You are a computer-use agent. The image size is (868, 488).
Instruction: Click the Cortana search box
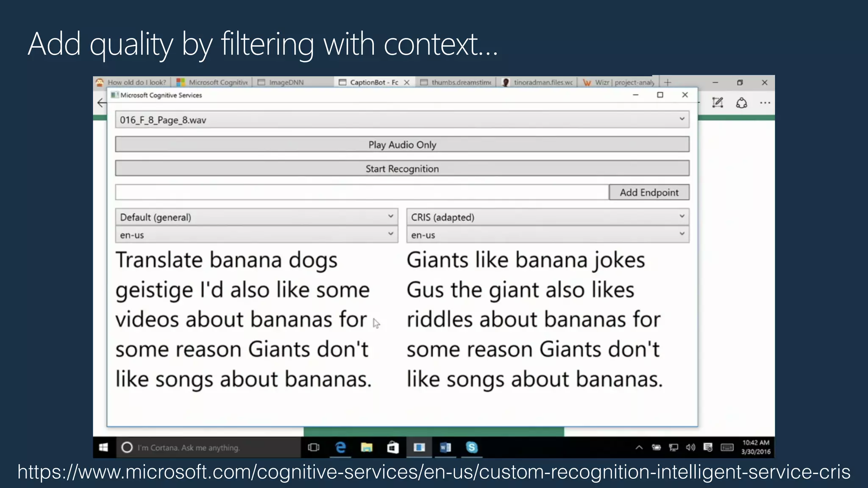(x=209, y=447)
